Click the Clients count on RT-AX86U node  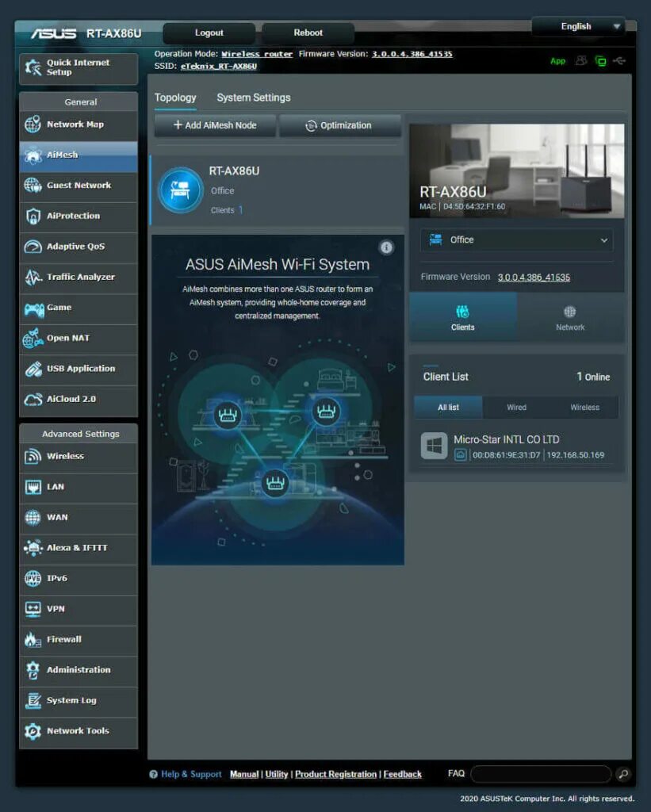point(227,210)
